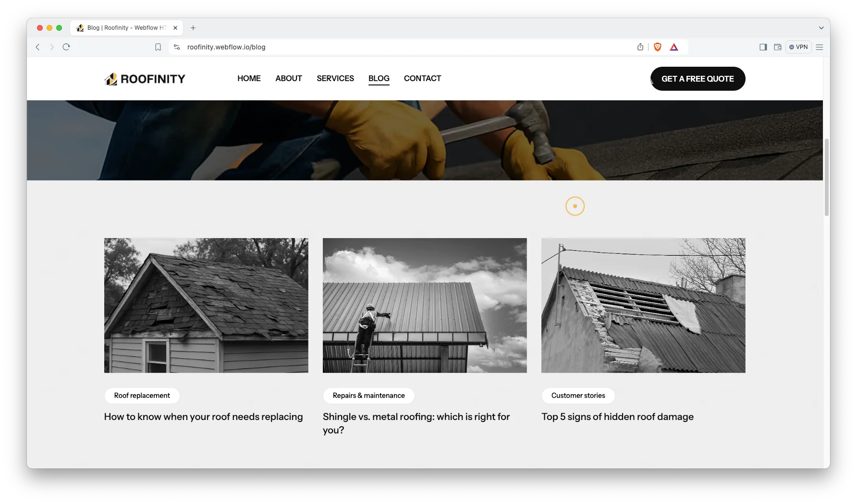This screenshot has width=857, height=504.
Task: Toggle the VPN button
Action: coord(798,47)
